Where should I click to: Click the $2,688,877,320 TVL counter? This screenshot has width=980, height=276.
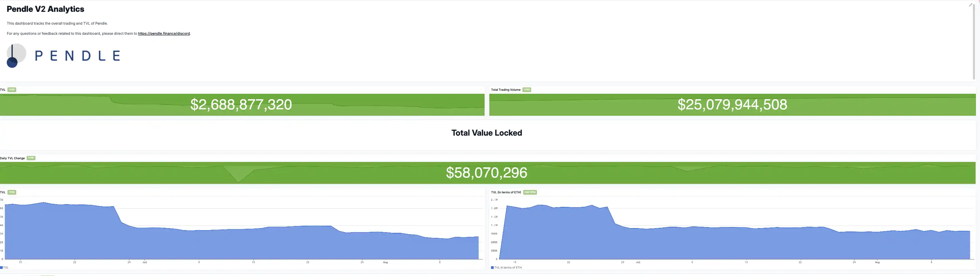tap(241, 105)
